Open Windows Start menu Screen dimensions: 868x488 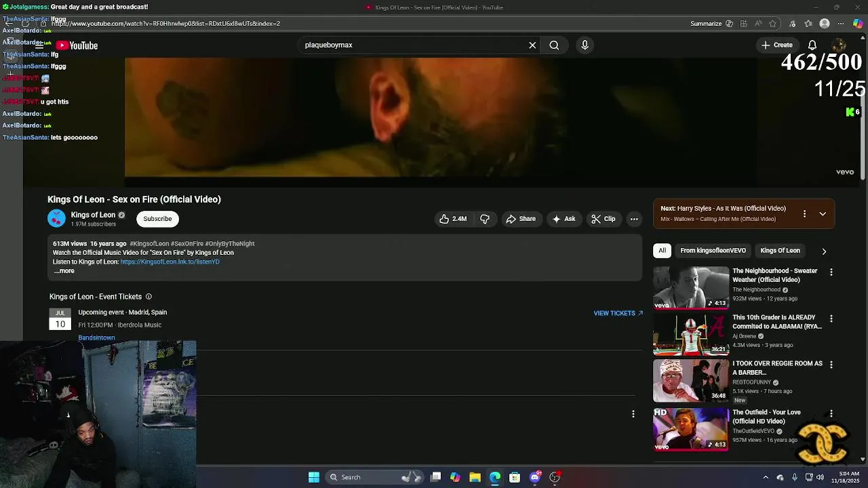pos(314,477)
